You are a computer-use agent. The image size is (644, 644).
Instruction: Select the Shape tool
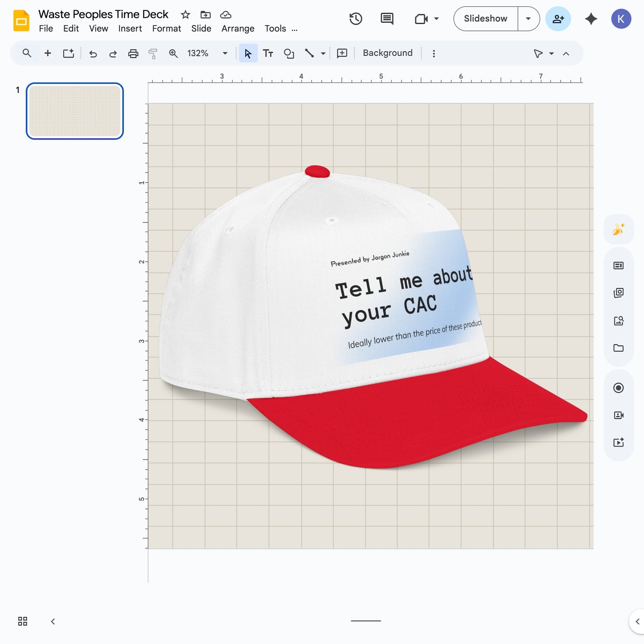[x=289, y=53]
